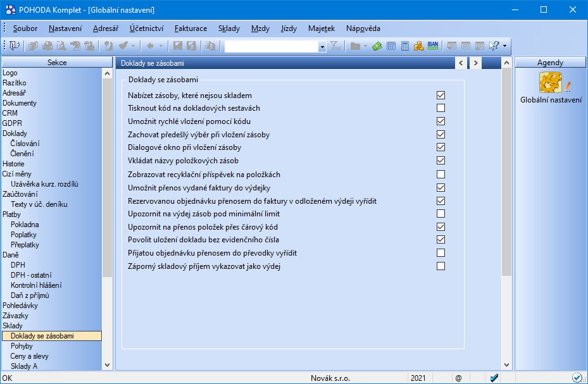Viewport: 588px width, 384px height.
Task: Go to previous section with the left chevron button
Action: pos(461,63)
